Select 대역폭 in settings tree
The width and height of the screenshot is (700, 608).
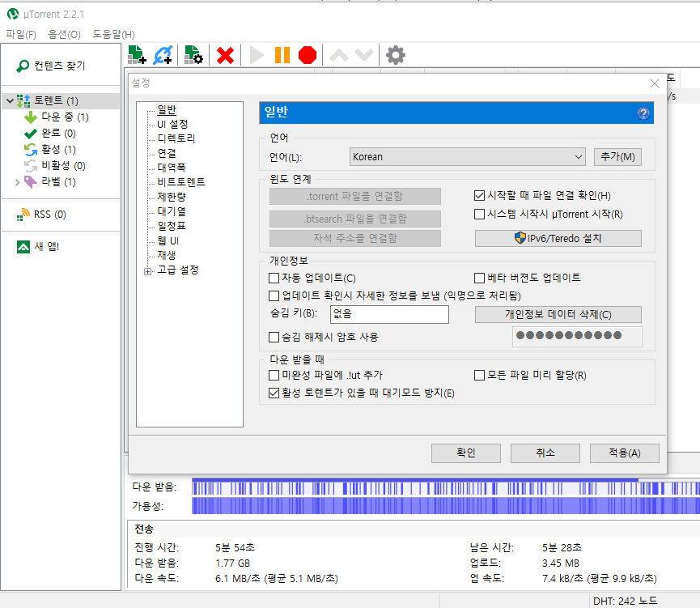[x=172, y=168]
